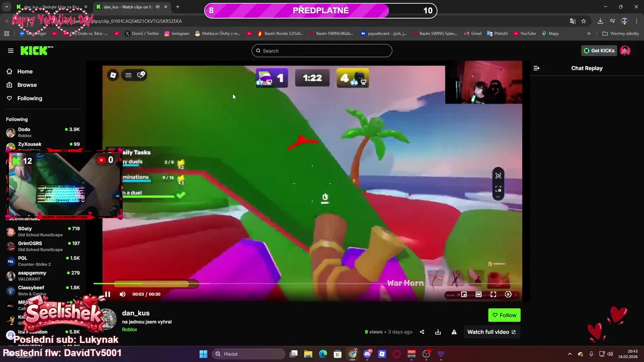Open 'Všechny záložky' bookmarks folder
Viewport: 644px width, 362px height.
point(620,34)
